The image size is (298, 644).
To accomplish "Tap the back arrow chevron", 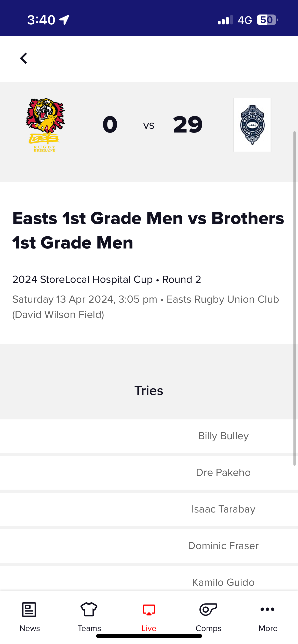I will 24,58.
